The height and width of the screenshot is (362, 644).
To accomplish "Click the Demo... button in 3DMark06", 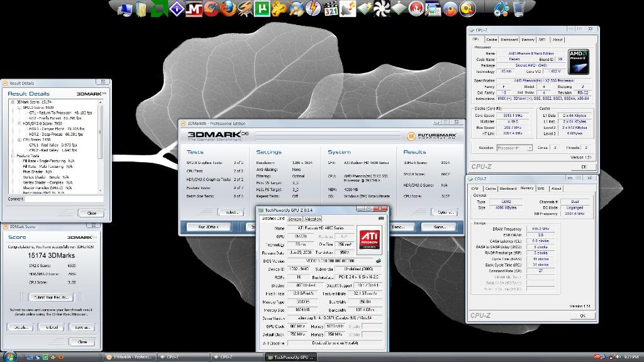I will (397, 227).
